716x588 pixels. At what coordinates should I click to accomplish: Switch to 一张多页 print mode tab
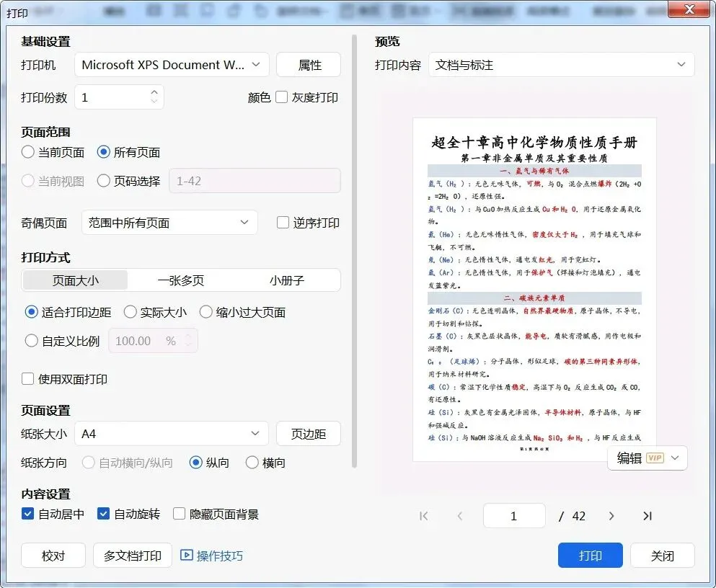[181, 280]
